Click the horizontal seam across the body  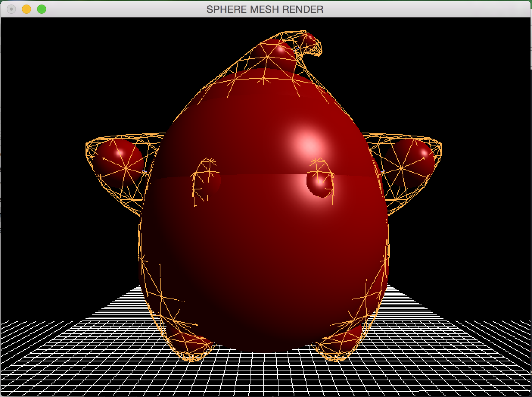(265, 175)
